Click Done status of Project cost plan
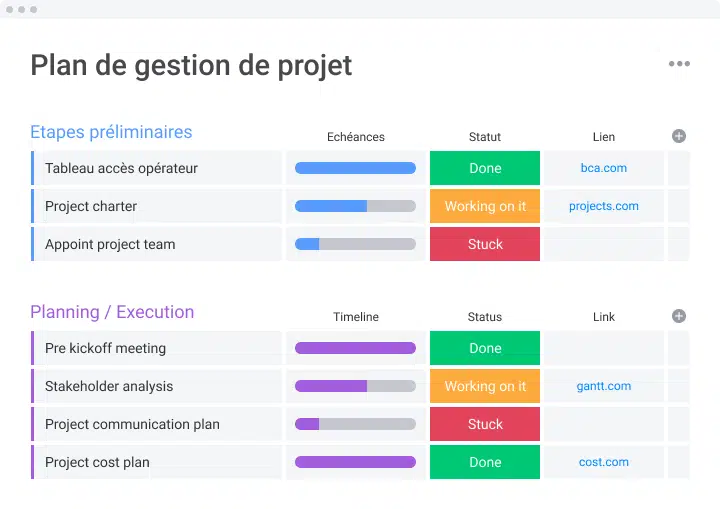Screen dimensions: 720x509 pos(485,462)
